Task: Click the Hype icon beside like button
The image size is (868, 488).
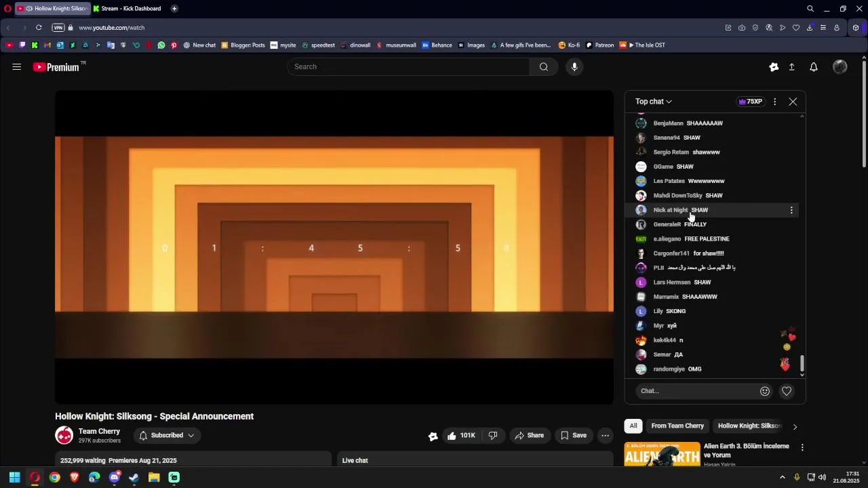Action: pyautogui.click(x=433, y=436)
